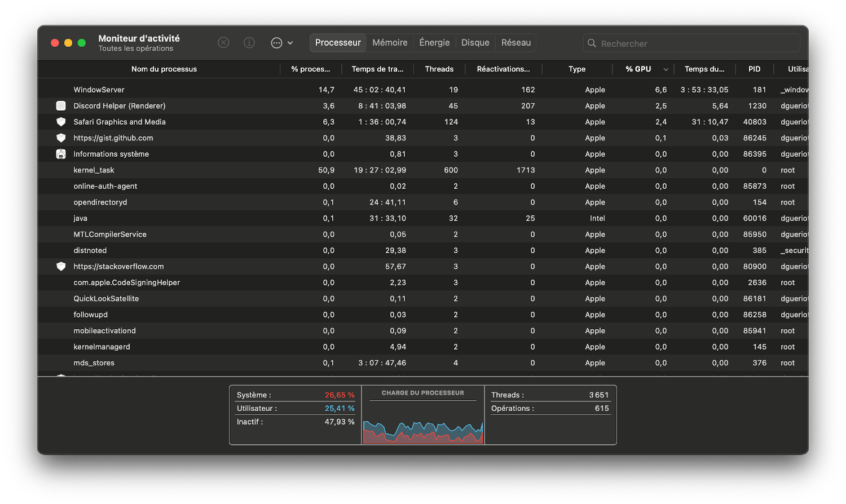
Task: Open the process info (i) icon
Action: [x=249, y=43]
